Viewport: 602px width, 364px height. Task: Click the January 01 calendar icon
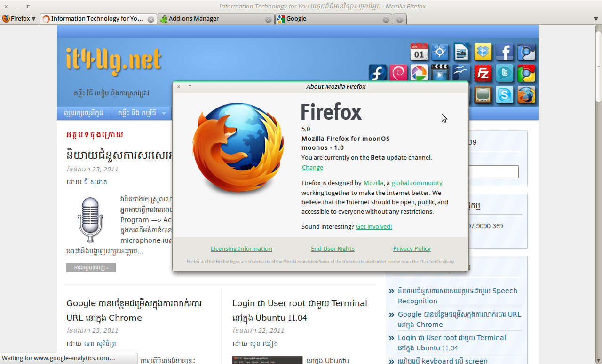tap(419, 52)
